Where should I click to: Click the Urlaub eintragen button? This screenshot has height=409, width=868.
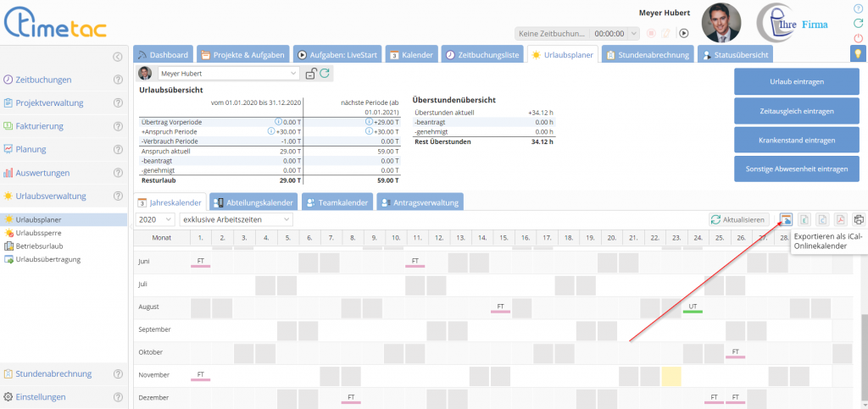point(796,81)
